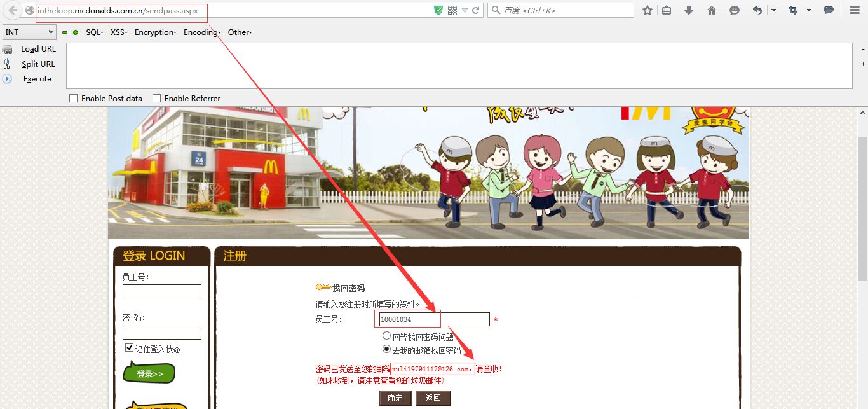
Task: Expand the XSS menu
Action: 119,32
